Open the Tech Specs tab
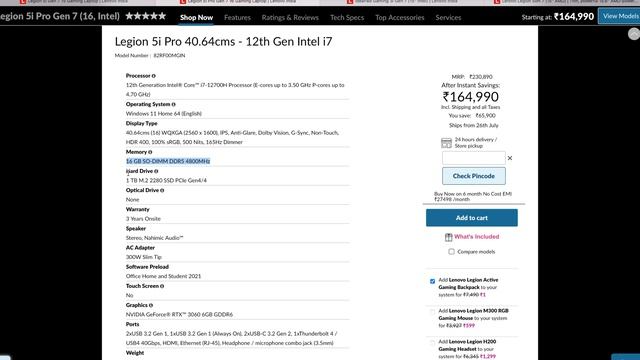The width and height of the screenshot is (640, 360). [347, 18]
